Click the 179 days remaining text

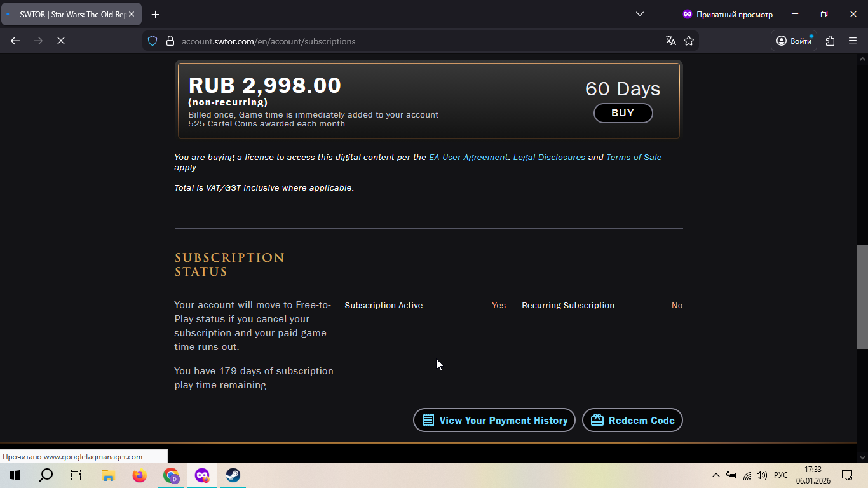[x=254, y=378]
